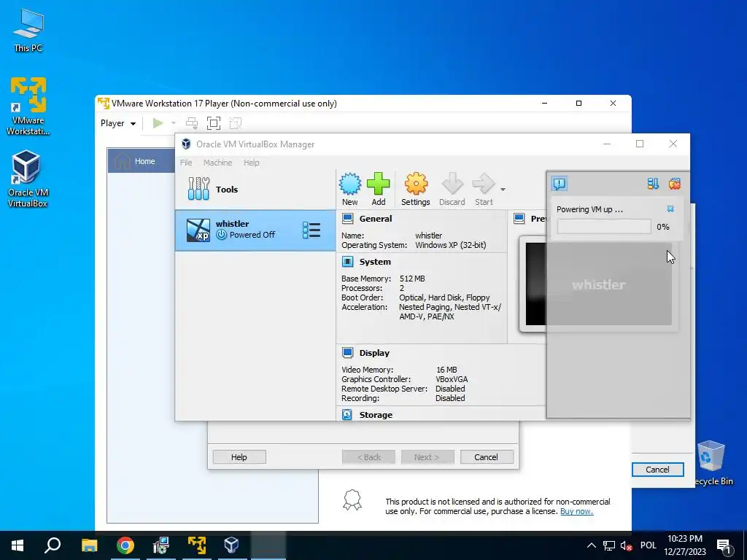Click the whistler XP machine icon

[198, 230]
